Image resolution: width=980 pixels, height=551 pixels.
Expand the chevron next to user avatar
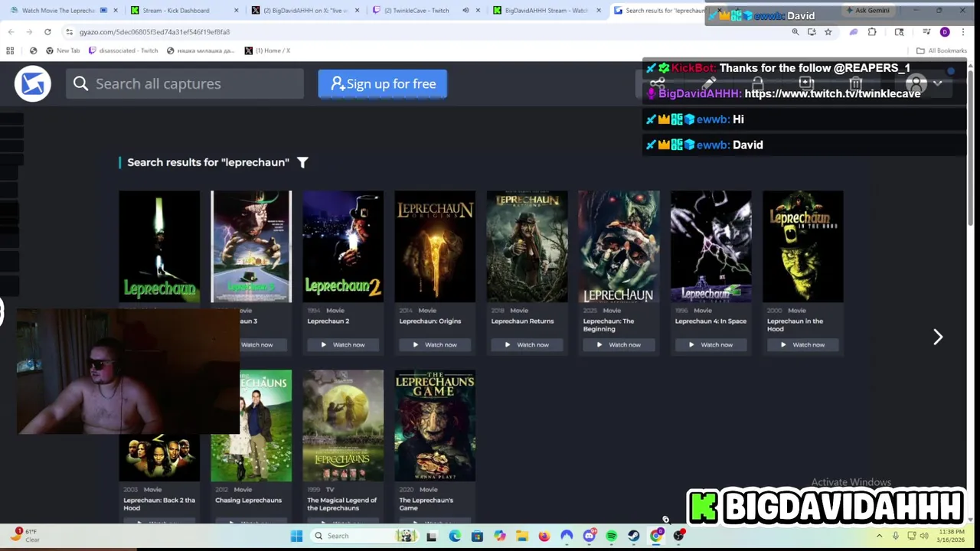point(938,83)
